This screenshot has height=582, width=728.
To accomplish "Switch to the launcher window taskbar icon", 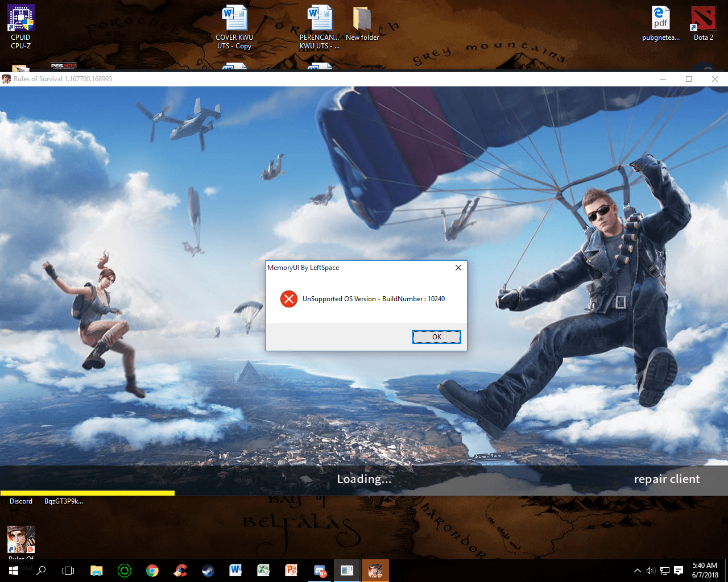I will coord(347,571).
